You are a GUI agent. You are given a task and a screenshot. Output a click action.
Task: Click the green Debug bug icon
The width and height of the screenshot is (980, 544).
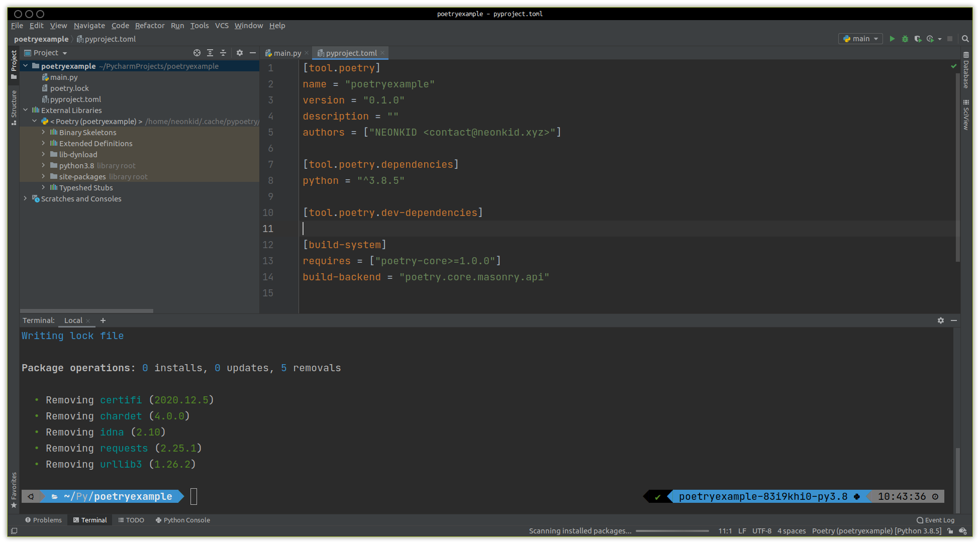905,39
